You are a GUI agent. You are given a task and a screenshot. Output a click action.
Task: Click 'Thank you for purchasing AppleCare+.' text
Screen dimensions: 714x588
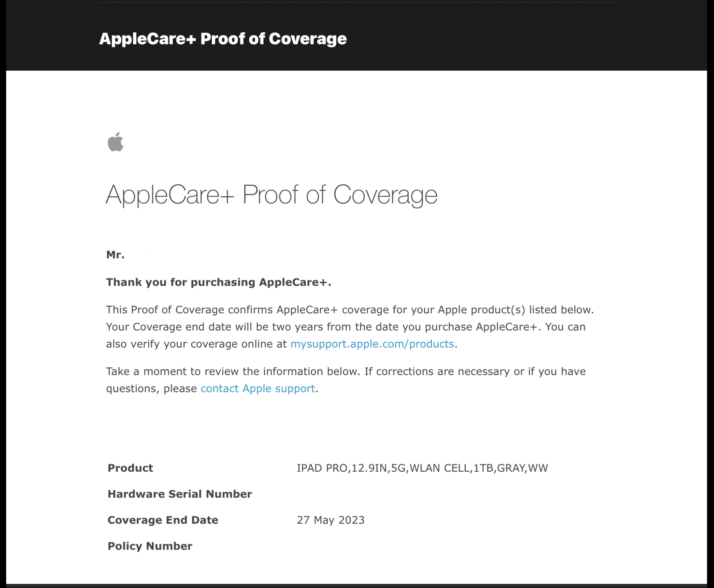(219, 282)
